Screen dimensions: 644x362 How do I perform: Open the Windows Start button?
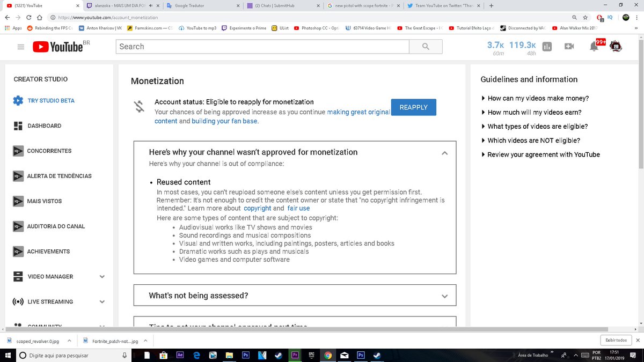click(8, 355)
